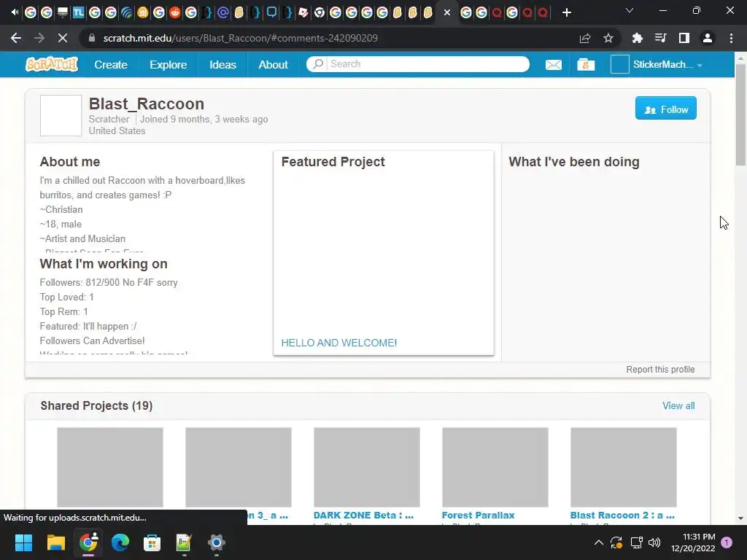Open the Ideas page
This screenshot has height=560, width=747.
(x=222, y=64)
